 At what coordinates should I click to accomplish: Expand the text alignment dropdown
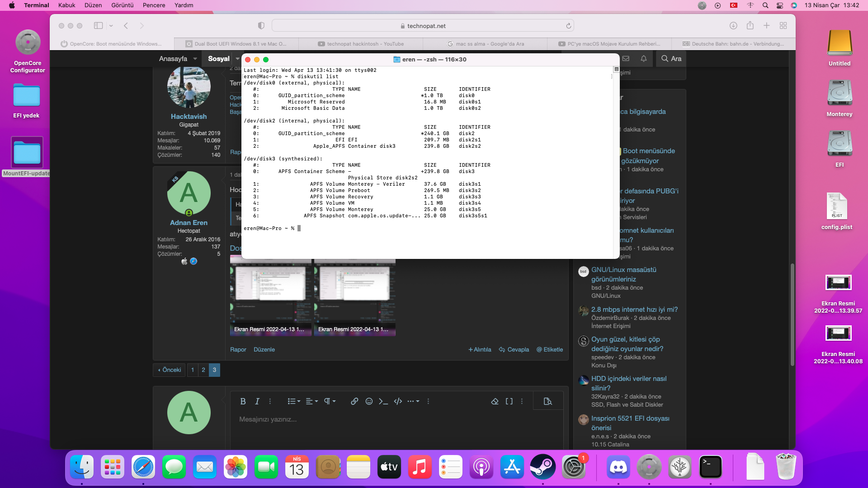pyautogui.click(x=311, y=401)
